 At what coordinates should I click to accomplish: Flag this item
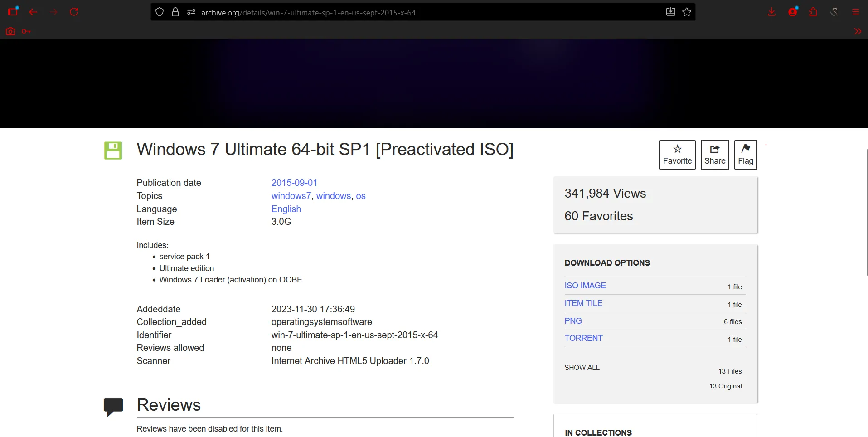[746, 155]
